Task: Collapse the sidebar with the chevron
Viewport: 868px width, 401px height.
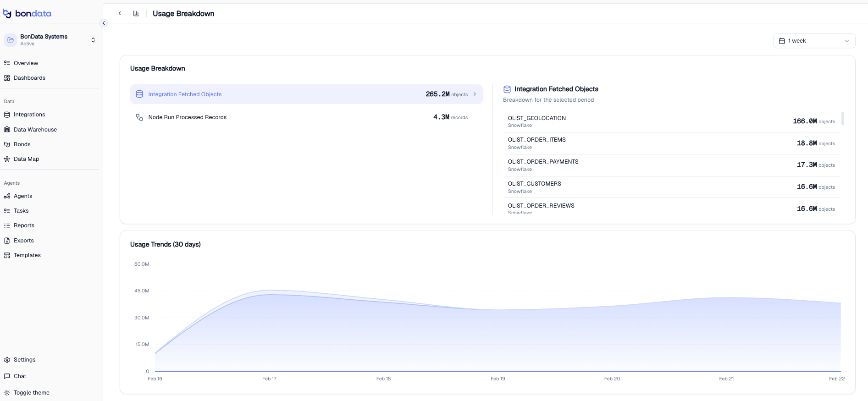Action: point(104,23)
